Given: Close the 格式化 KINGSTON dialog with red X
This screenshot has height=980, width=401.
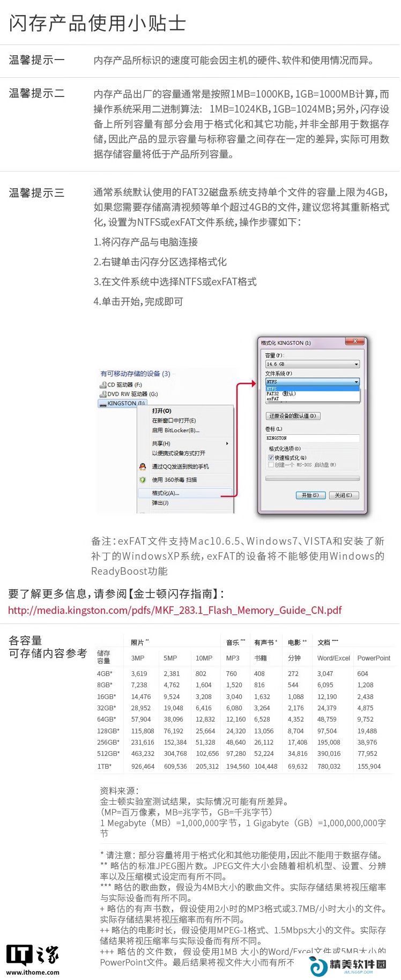Looking at the screenshot, I should click(355, 341).
